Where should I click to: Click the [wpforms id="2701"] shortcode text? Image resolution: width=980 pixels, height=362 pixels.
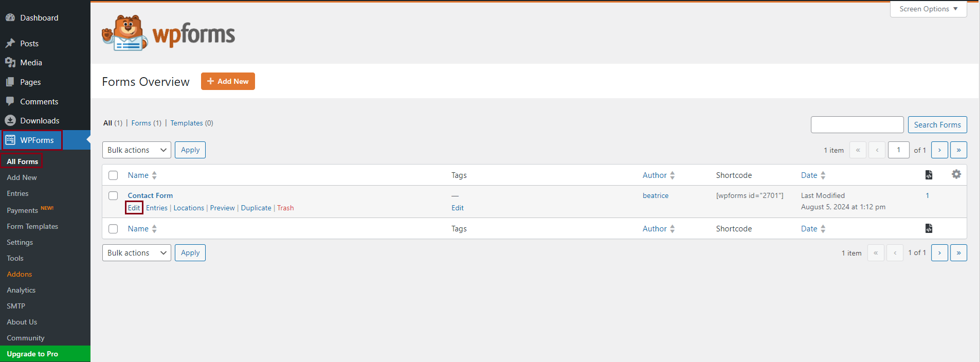pos(750,195)
